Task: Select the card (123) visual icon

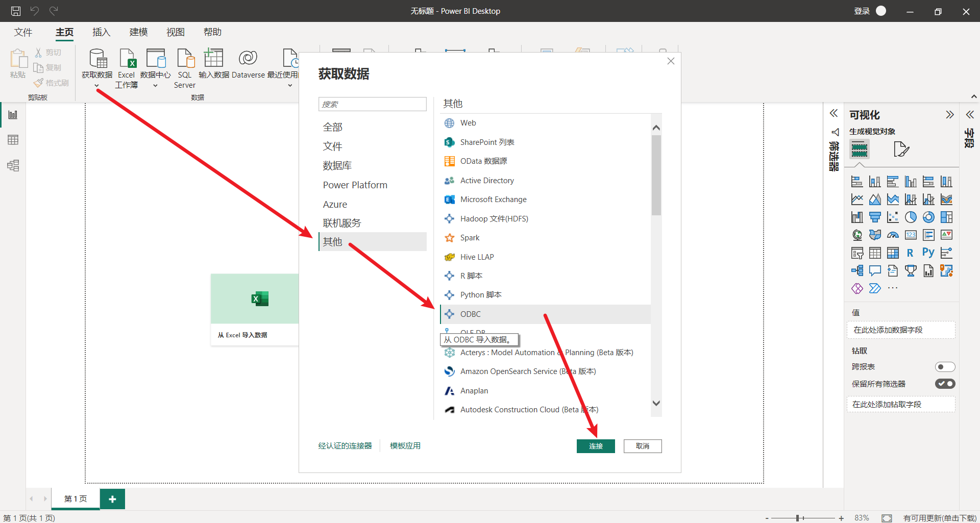Action: [x=911, y=235]
